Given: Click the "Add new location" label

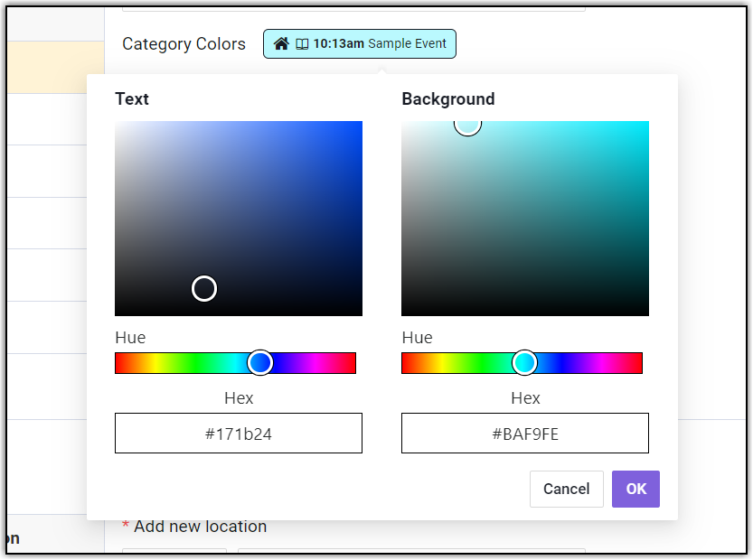Looking at the screenshot, I should pyautogui.click(x=200, y=527).
